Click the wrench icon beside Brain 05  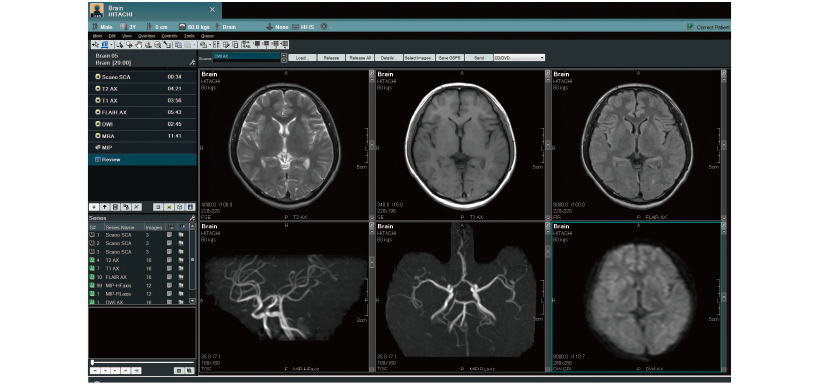192,62
